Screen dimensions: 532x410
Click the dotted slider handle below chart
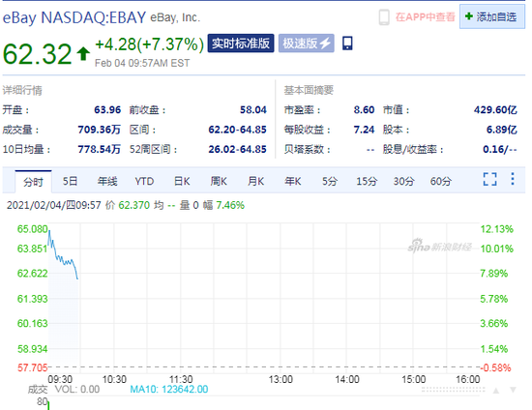pyautogui.click(x=454, y=391)
